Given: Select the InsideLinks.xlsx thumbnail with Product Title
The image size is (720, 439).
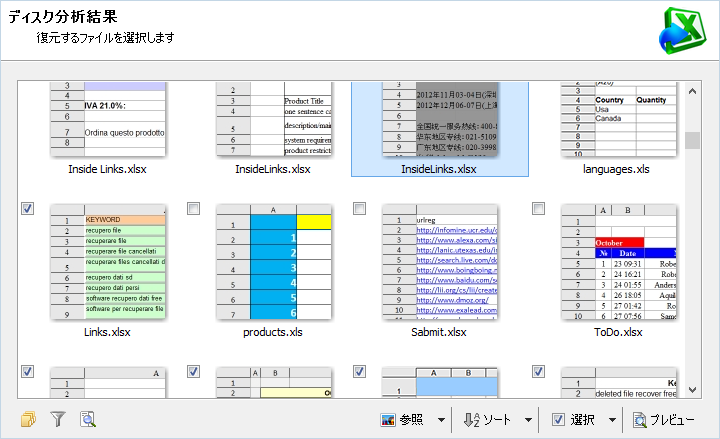Looking at the screenshot, I should tap(274, 119).
